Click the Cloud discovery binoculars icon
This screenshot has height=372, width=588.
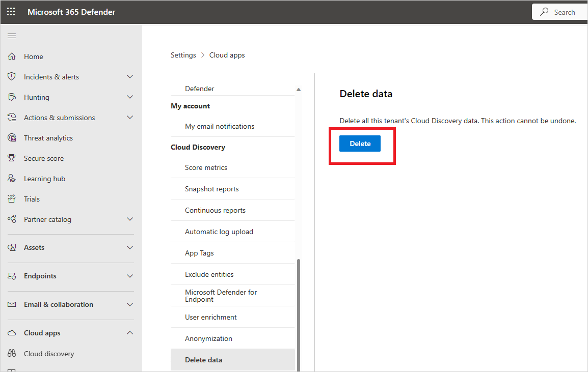click(12, 354)
